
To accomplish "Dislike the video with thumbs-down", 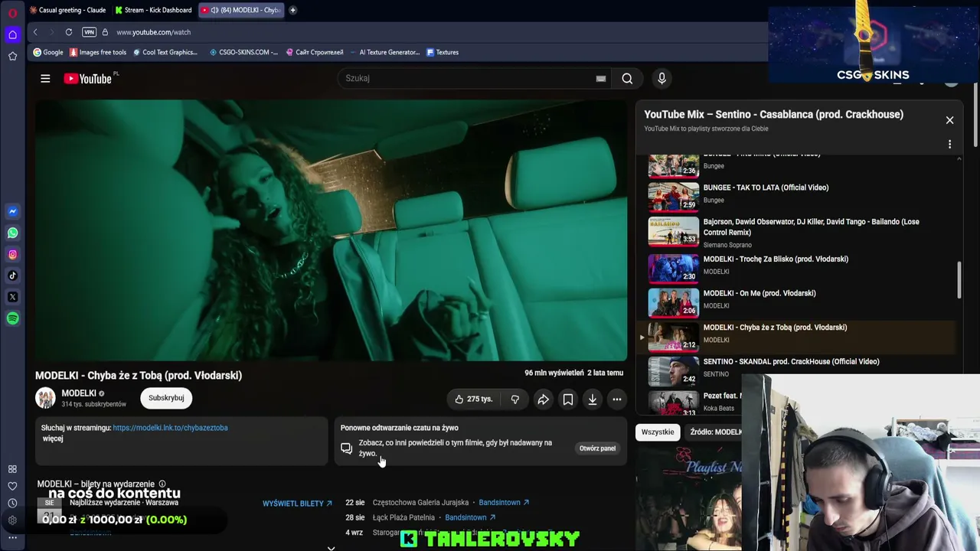I will click(x=515, y=399).
